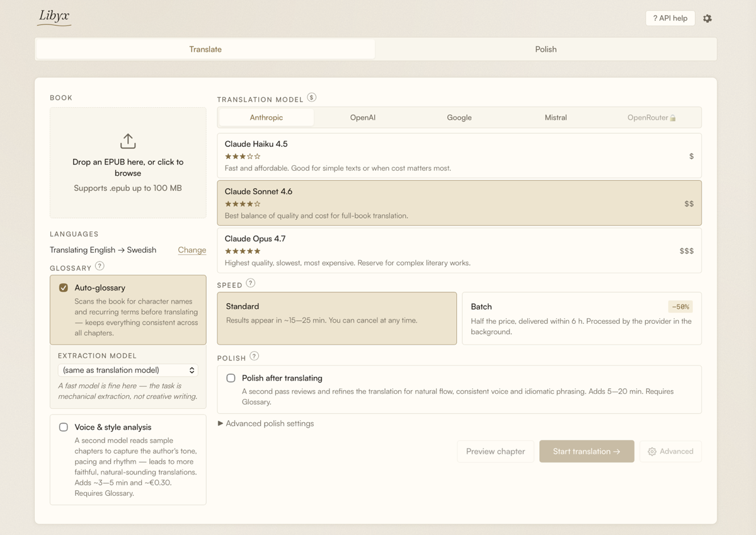Open the API help button
756x535 pixels.
coord(670,18)
